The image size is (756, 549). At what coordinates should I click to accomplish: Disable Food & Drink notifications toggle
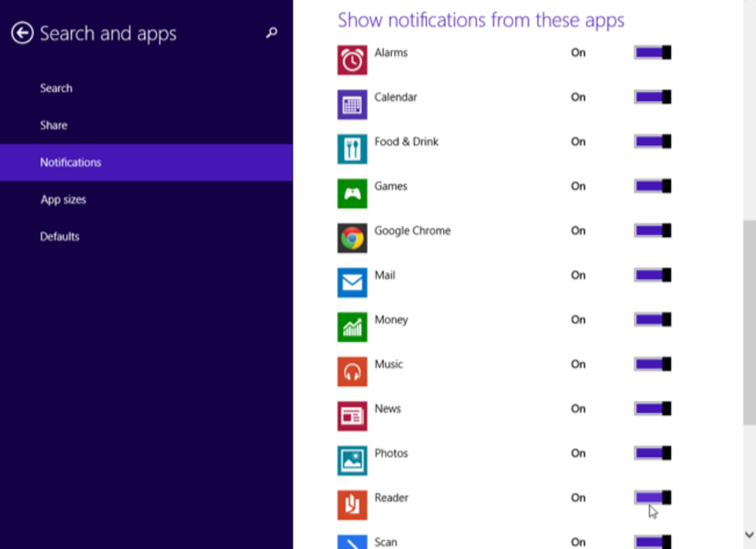[652, 141]
